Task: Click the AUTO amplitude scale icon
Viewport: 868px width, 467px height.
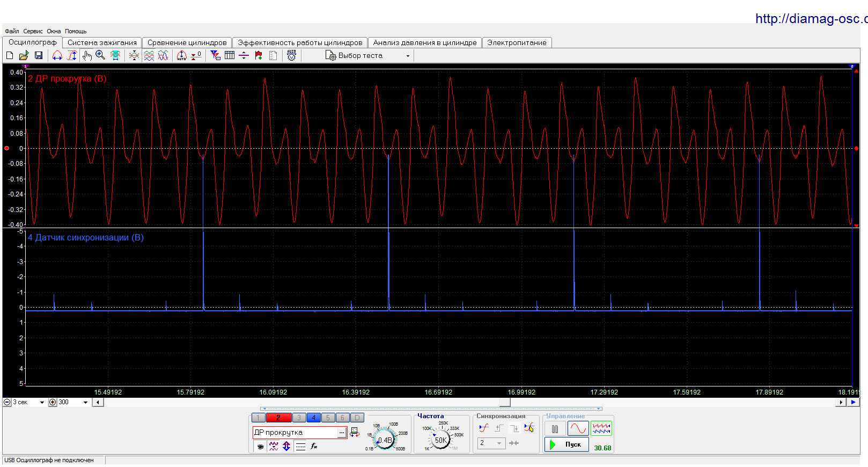Action: click(x=182, y=55)
